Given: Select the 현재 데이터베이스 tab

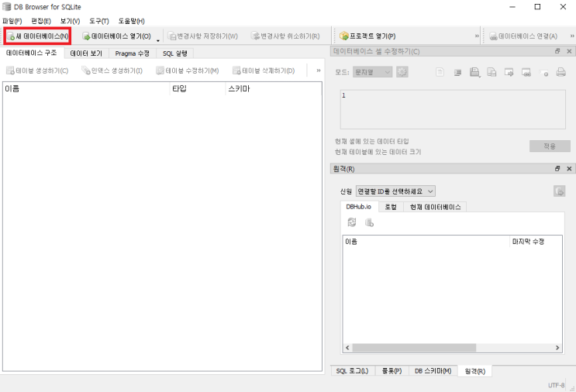Looking at the screenshot, I should pyautogui.click(x=435, y=207).
